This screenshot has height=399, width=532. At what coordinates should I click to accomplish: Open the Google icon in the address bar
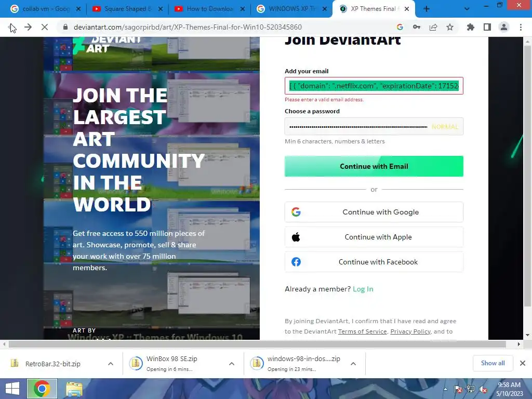pyautogui.click(x=400, y=27)
